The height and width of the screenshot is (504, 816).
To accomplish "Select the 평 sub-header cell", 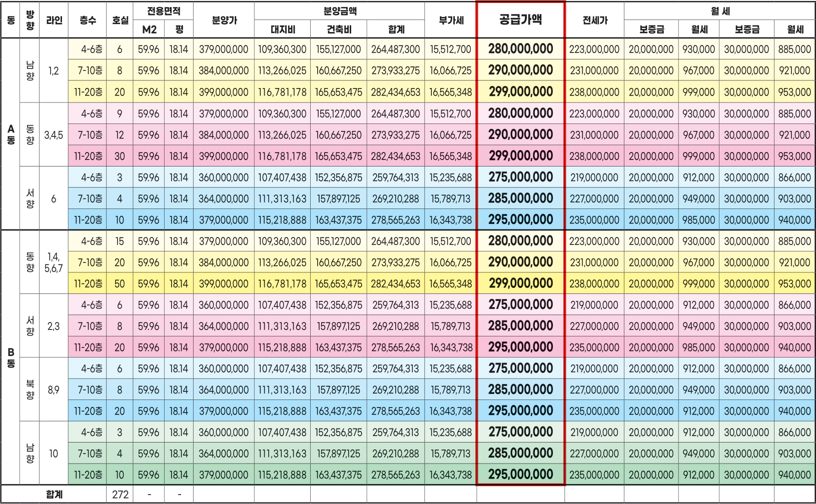I will [x=179, y=29].
